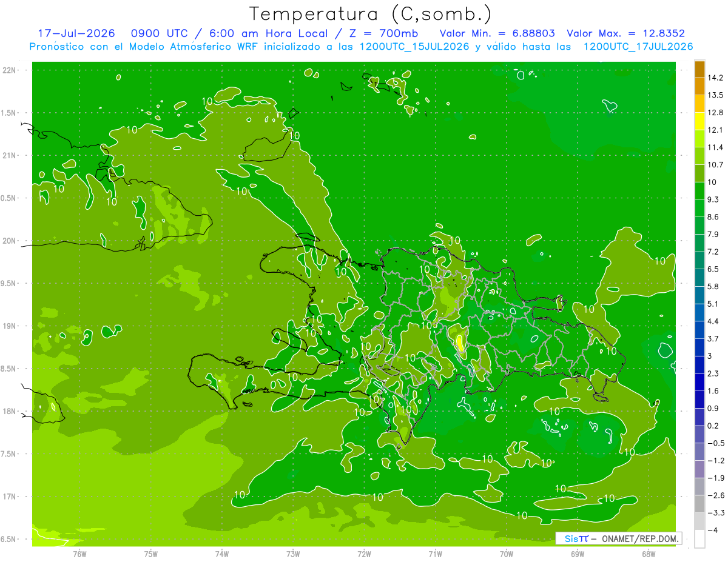Image resolution: width=728 pixels, height=562 pixels.
Task: Click the "ONAMET/REP.DOM." credit label
Action: 639,538
